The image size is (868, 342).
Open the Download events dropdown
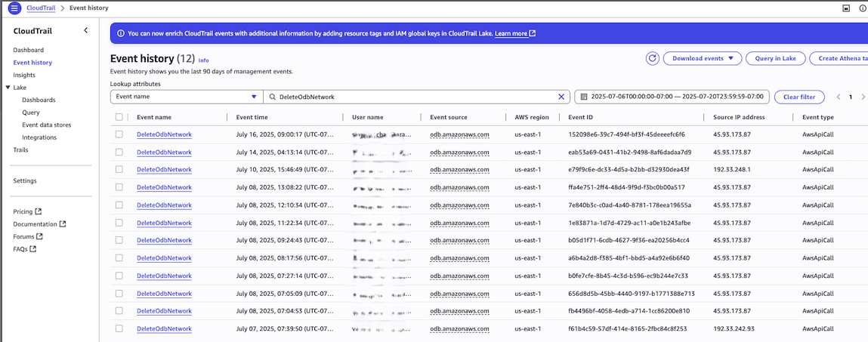tap(702, 59)
